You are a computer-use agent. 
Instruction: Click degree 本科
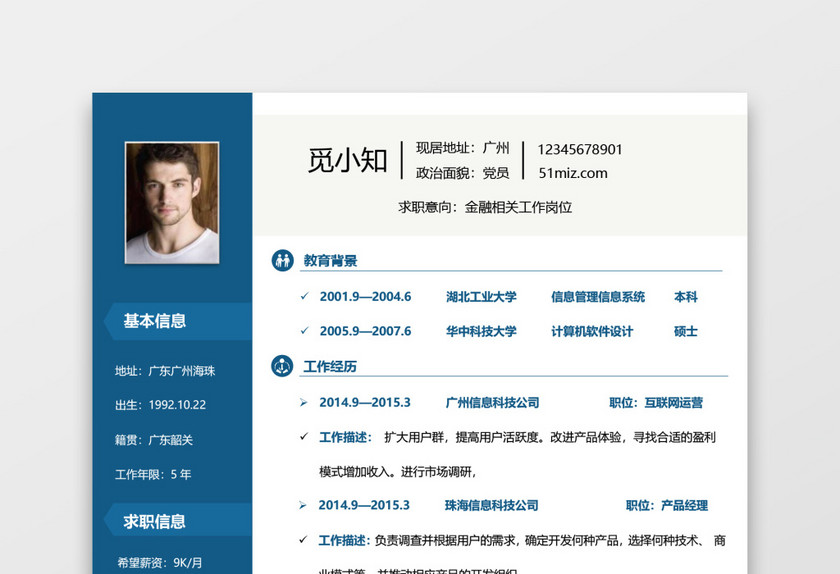(x=686, y=297)
